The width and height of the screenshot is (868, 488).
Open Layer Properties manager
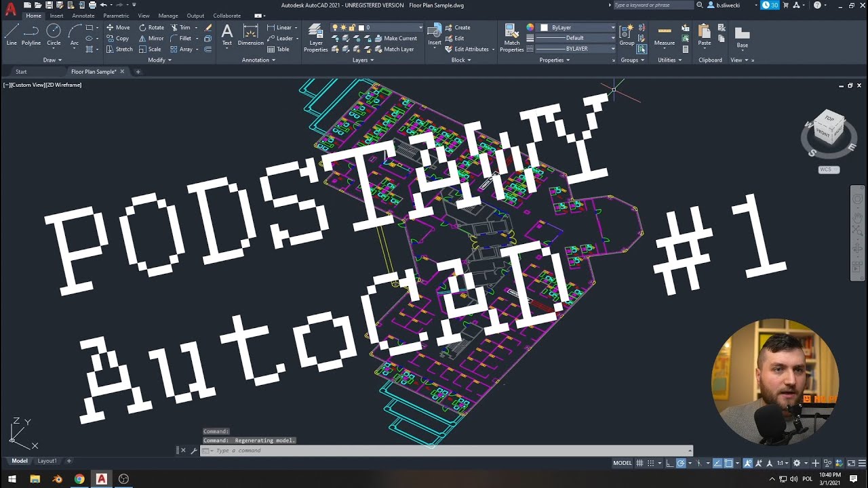[x=315, y=37]
